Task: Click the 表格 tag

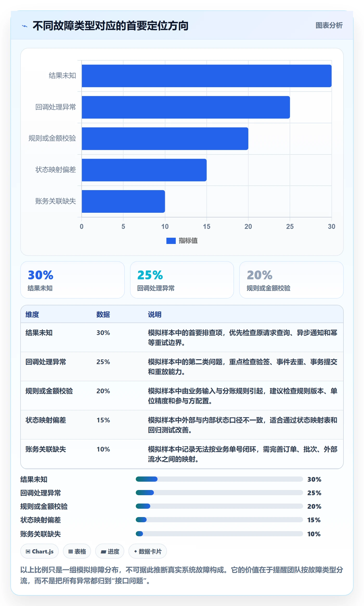Action: 77,551
